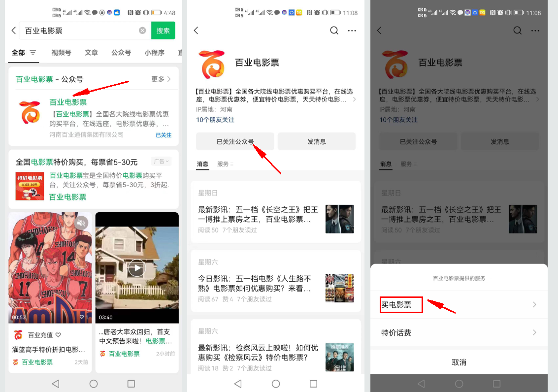Tap 已关注公众号 button on middle page

235,141
